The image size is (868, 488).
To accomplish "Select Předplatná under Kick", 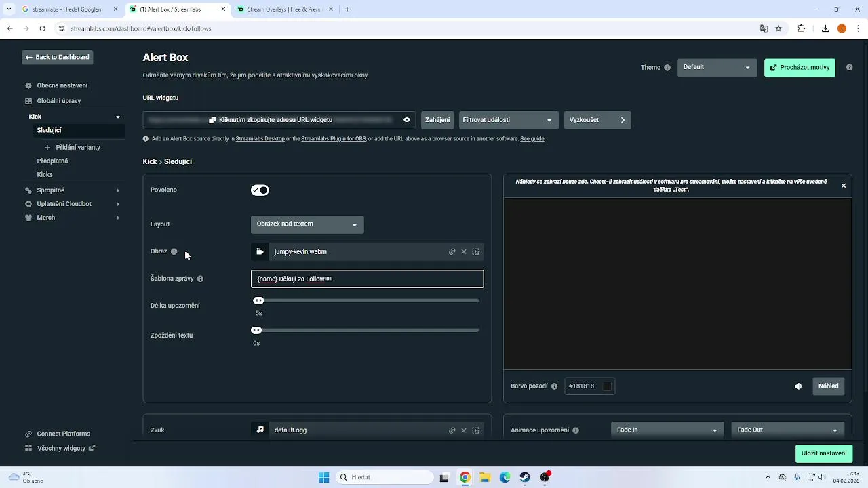I will (x=52, y=161).
